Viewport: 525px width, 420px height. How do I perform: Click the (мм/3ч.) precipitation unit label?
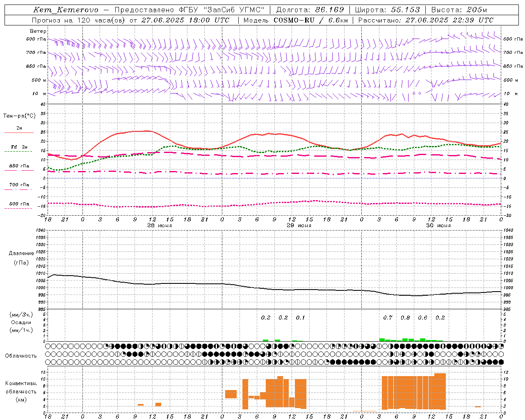(21, 315)
